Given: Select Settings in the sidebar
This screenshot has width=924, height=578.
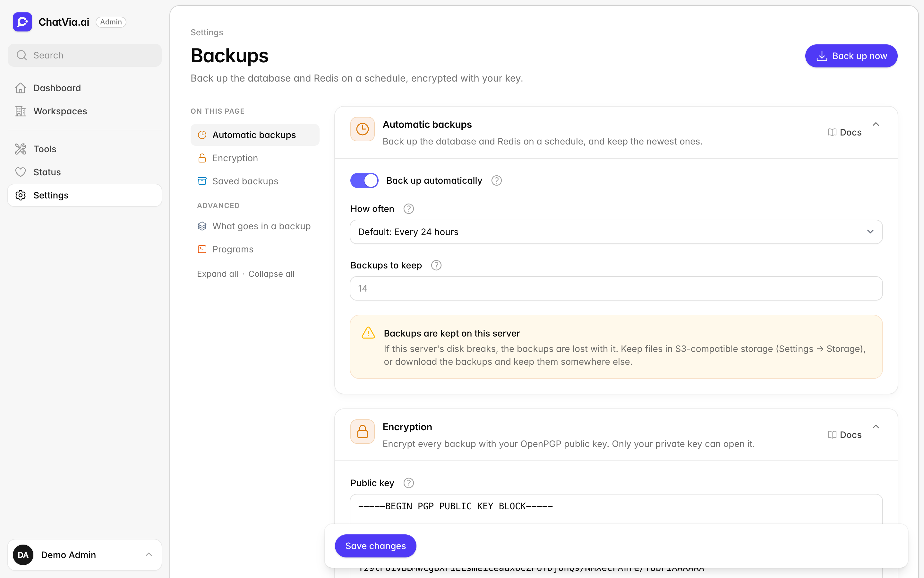Looking at the screenshot, I should (84, 195).
